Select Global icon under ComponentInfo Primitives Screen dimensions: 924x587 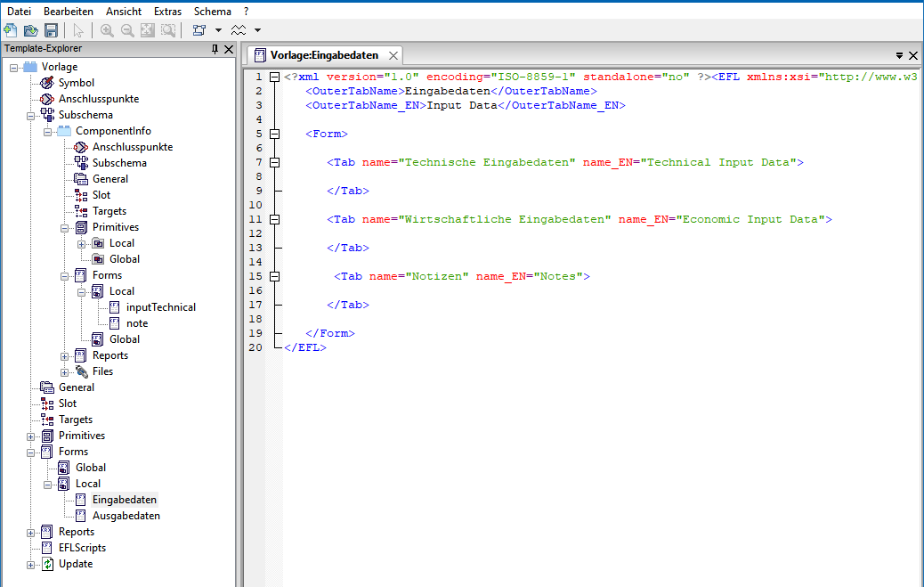click(98, 259)
